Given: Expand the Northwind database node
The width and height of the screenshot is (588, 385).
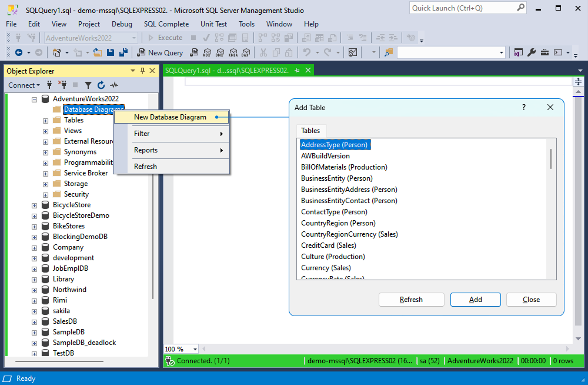Looking at the screenshot, I should 34,289.
